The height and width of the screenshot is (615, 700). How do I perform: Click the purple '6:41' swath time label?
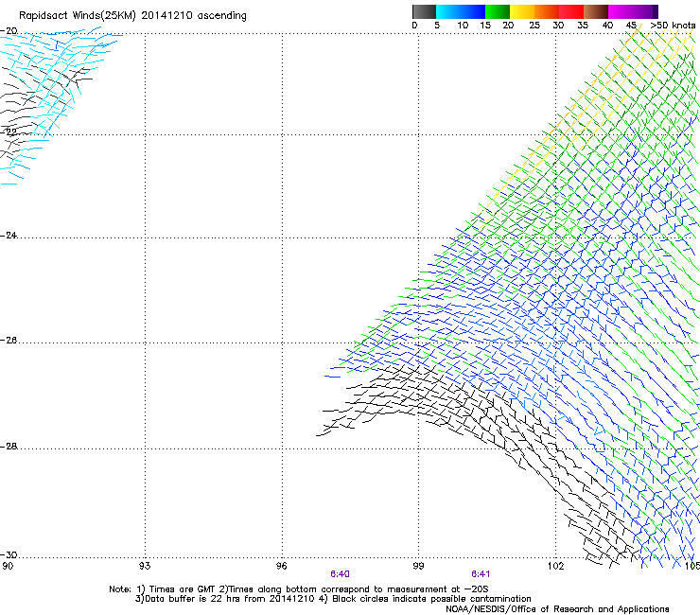481,574
